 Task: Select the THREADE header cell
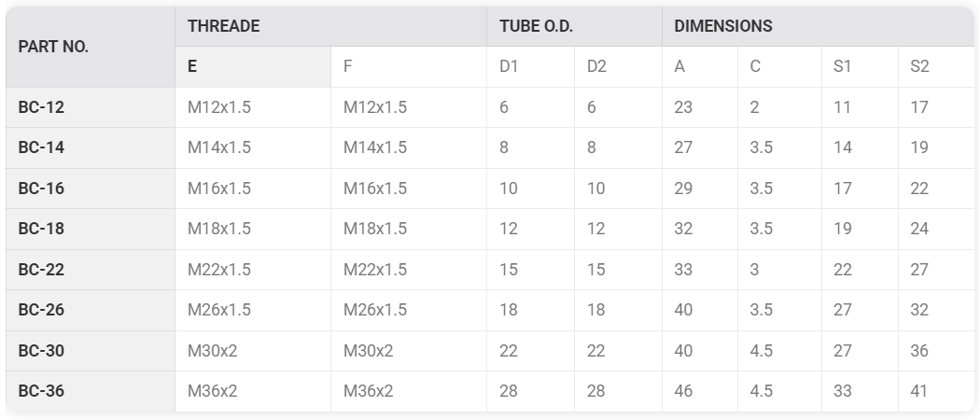point(330,26)
